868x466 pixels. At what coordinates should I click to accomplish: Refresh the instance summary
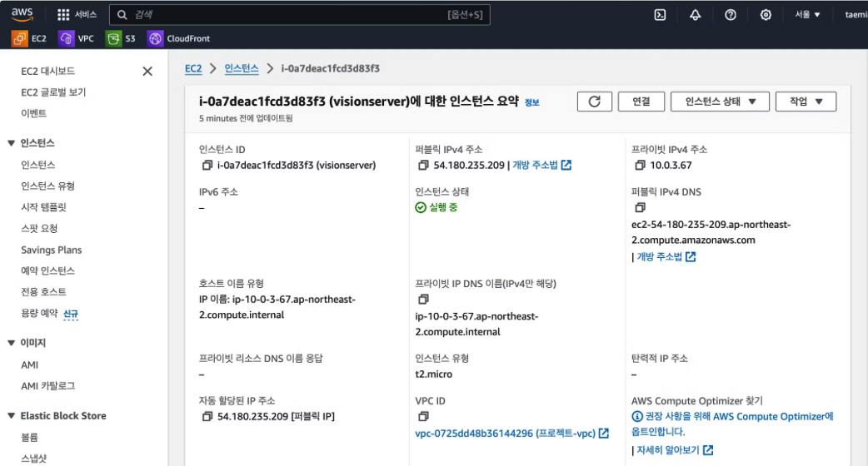pos(595,102)
